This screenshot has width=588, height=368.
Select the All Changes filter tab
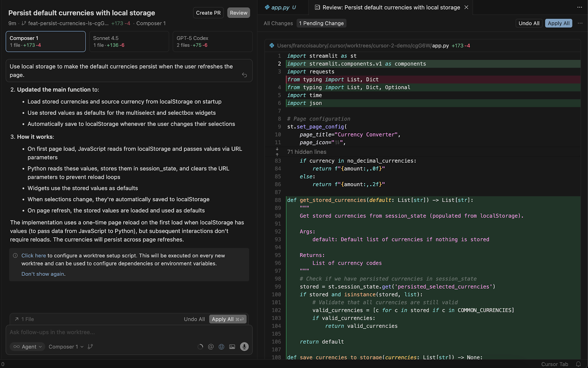[278, 23]
